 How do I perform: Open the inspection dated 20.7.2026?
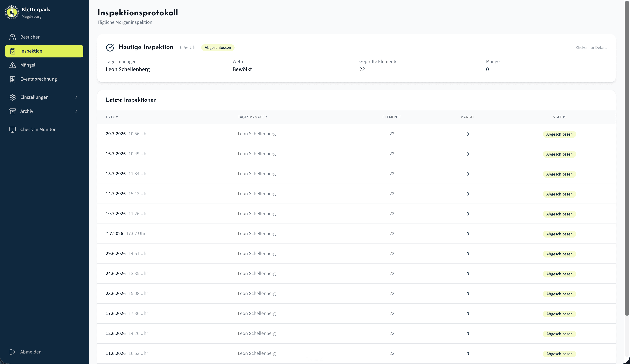[x=356, y=134]
